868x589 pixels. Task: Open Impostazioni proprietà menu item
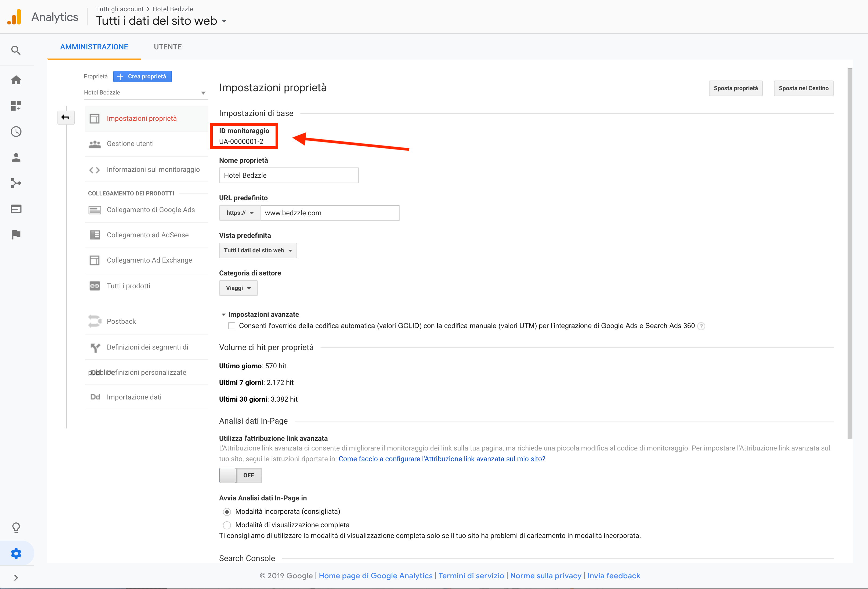pyautogui.click(x=146, y=119)
